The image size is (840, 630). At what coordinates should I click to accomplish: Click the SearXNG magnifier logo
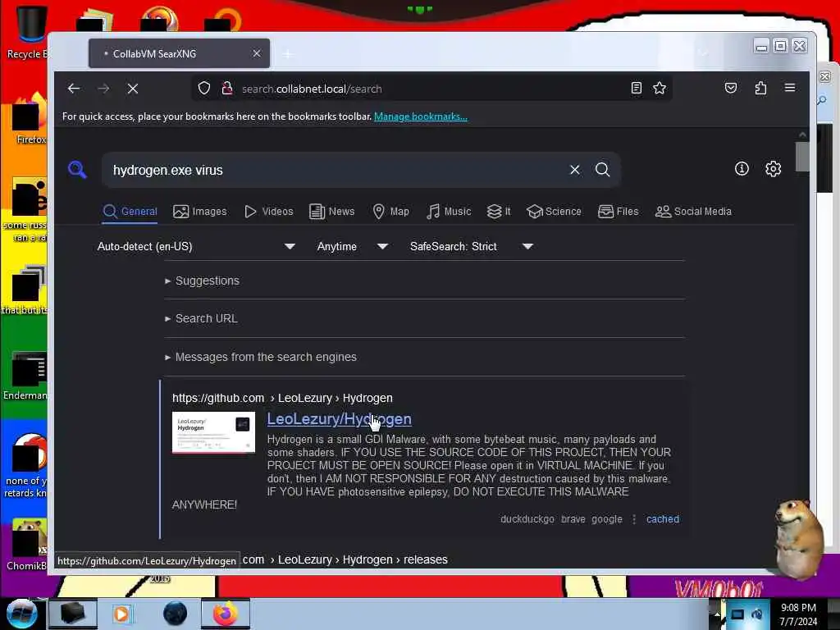pyautogui.click(x=77, y=169)
